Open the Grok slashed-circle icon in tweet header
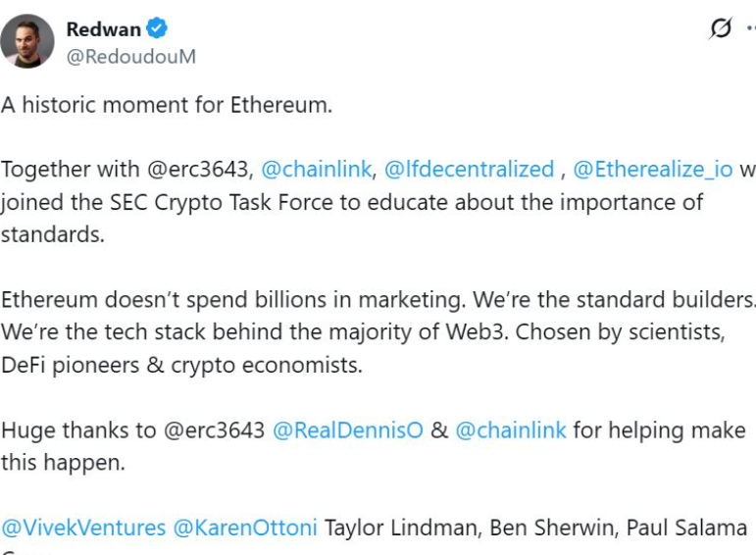 (x=721, y=29)
